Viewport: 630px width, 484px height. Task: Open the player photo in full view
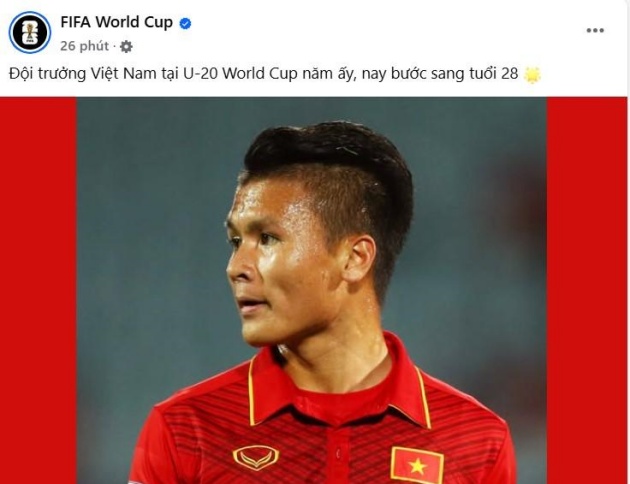point(313,290)
